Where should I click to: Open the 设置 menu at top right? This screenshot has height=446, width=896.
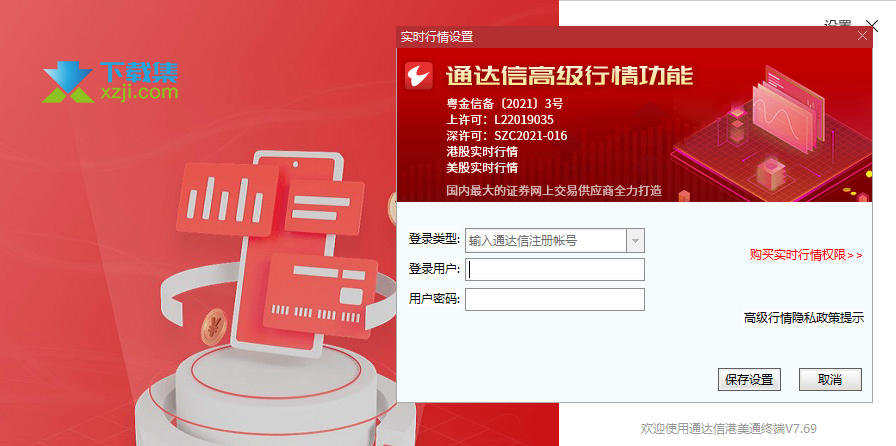point(837,25)
